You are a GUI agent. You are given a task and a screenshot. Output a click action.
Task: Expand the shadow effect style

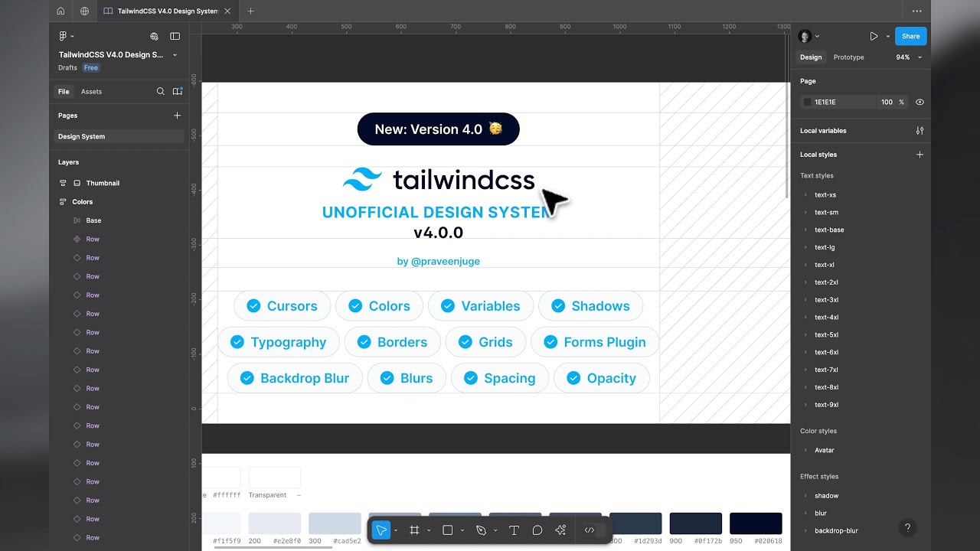point(805,496)
